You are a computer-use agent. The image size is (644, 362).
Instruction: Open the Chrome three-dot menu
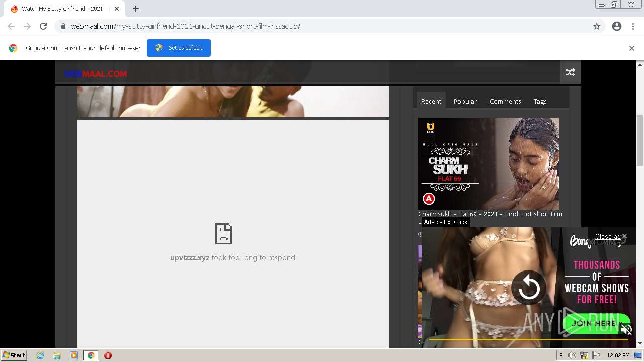(x=633, y=26)
